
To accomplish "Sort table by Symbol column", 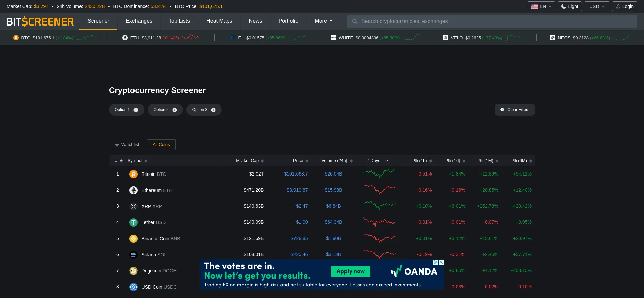I will point(138,161).
